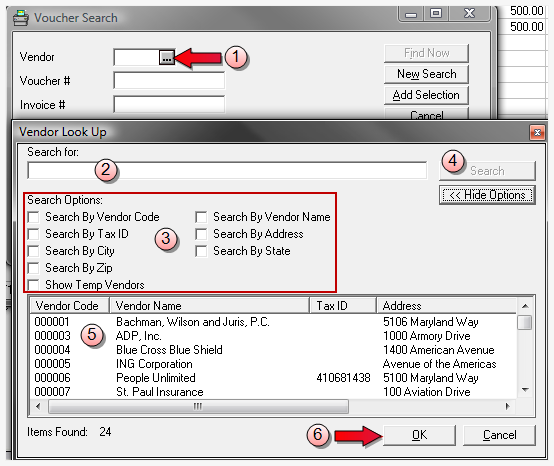This screenshot has height=466, width=554.
Task: Focus the Invoice # field
Action: tap(169, 105)
